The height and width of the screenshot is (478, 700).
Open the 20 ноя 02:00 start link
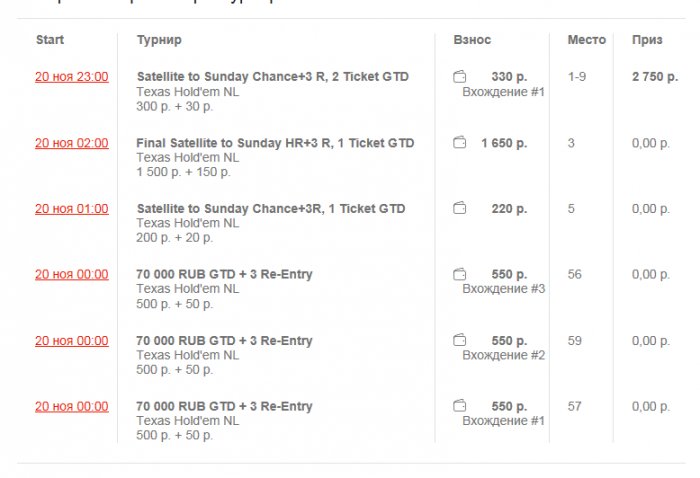72,143
